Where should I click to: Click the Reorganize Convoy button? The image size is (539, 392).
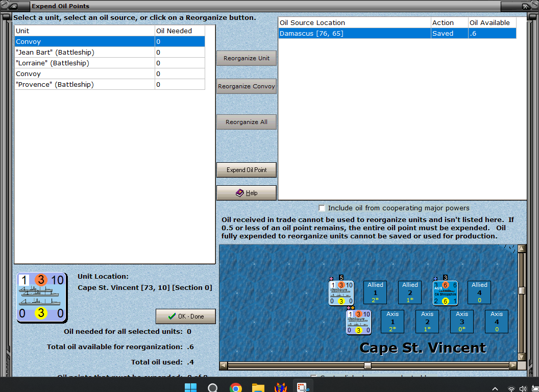247,86
